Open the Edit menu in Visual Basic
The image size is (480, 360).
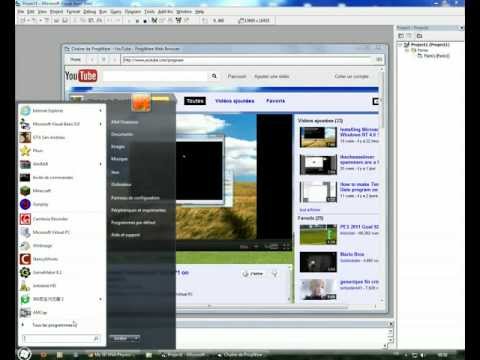(31, 12)
